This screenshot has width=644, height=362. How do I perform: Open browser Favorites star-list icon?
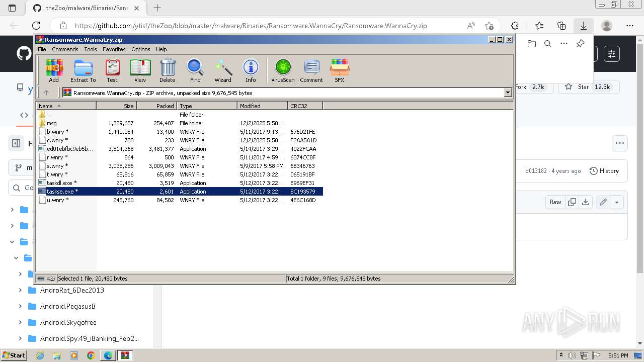pyautogui.click(x=539, y=26)
